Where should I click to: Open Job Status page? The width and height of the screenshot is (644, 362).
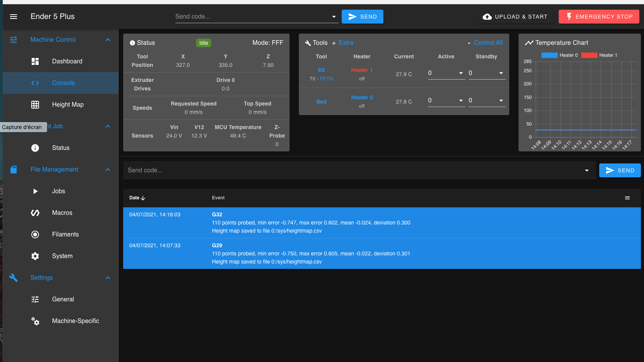pyautogui.click(x=61, y=148)
